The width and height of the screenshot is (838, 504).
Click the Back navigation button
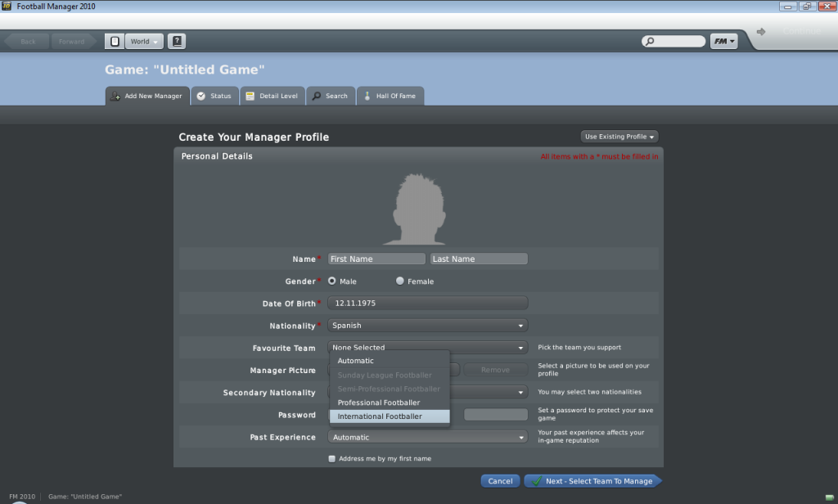click(27, 41)
